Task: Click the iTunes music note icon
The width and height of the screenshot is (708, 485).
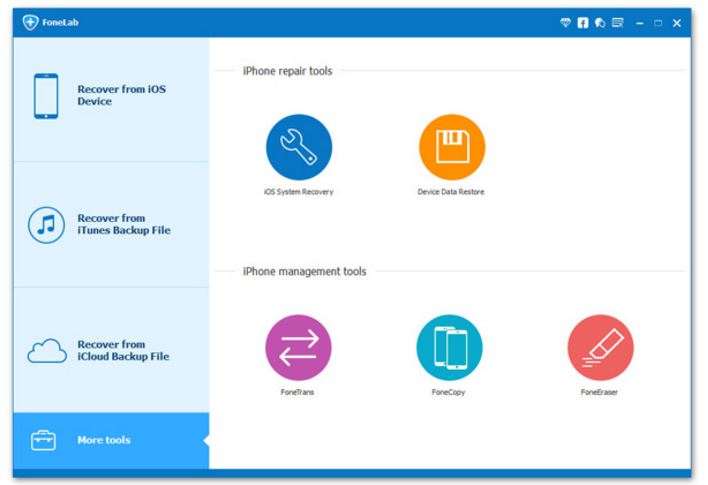Action: coord(46,225)
